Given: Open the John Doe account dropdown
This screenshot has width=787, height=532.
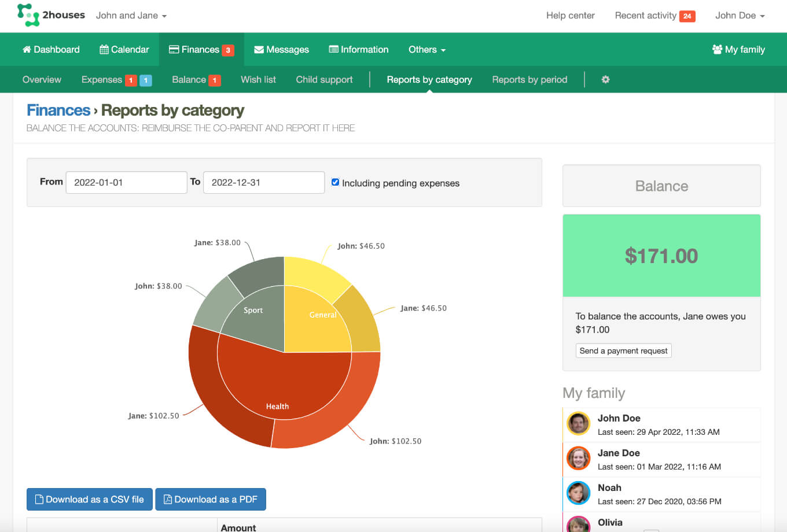Looking at the screenshot, I should pyautogui.click(x=740, y=16).
